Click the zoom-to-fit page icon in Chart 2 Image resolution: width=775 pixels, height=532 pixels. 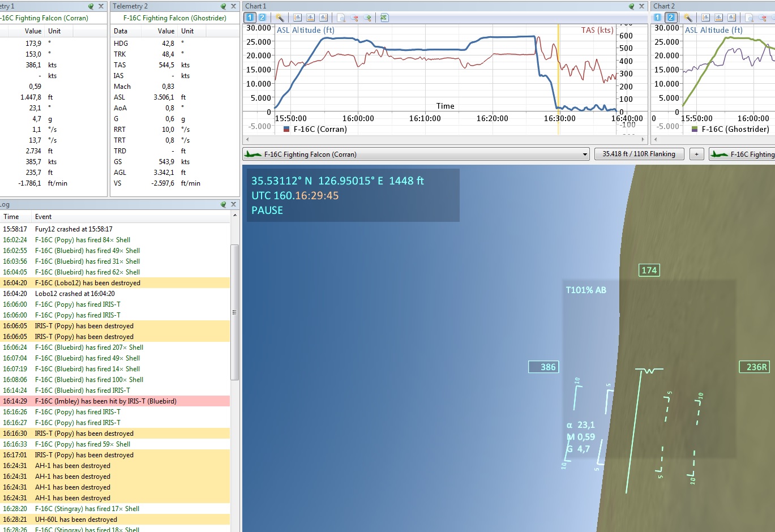tap(750, 18)
